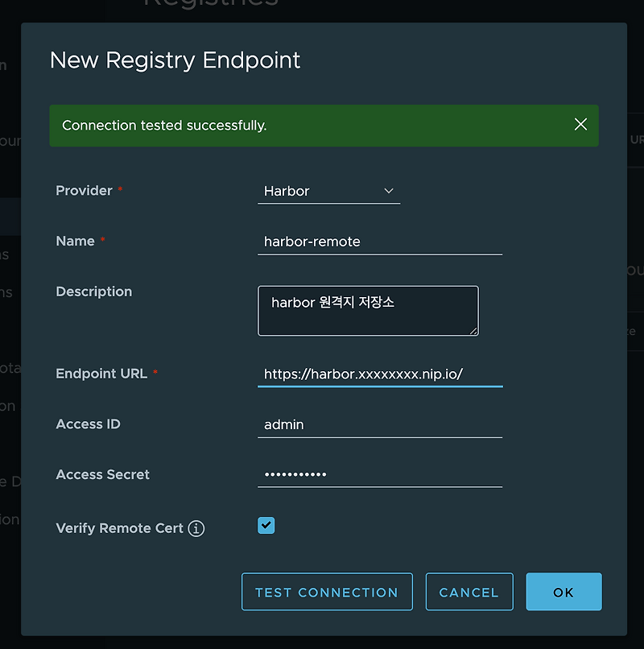Viewport: 644px width, 649px height.
Task: Click into the Endpoint URL field
Action: (x=379, y=374)
